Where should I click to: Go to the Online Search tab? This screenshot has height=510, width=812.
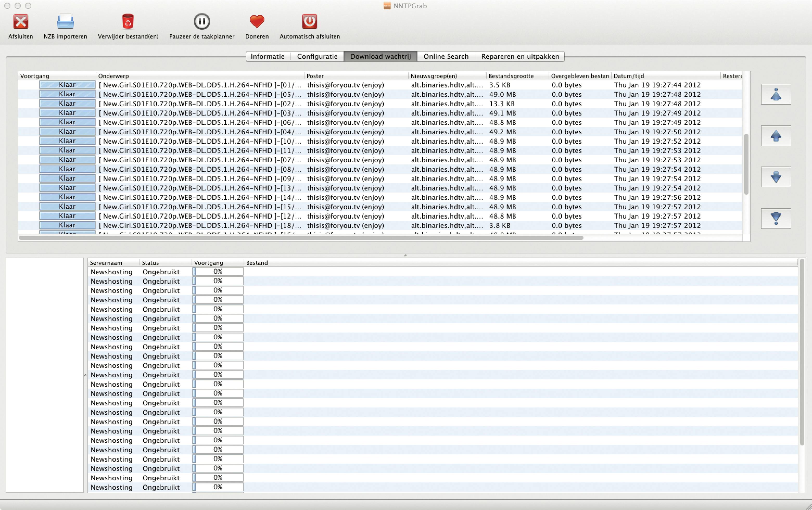446,56
